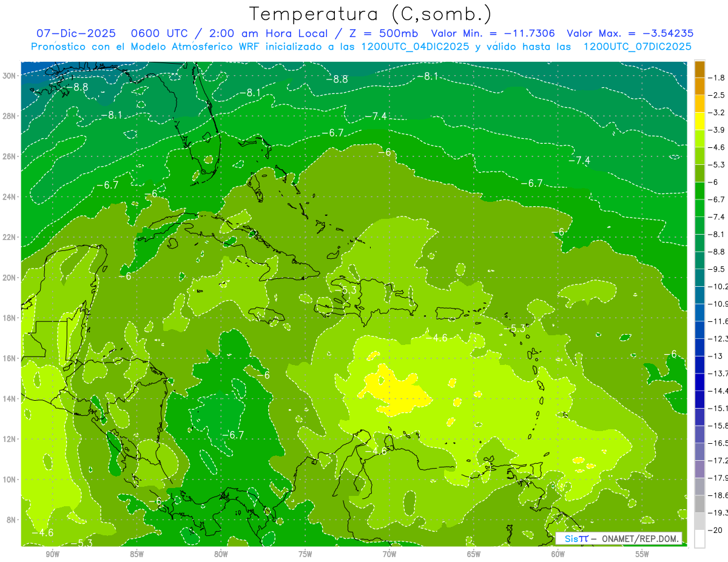Click the legend value '-3.9'

pos(717,130)
